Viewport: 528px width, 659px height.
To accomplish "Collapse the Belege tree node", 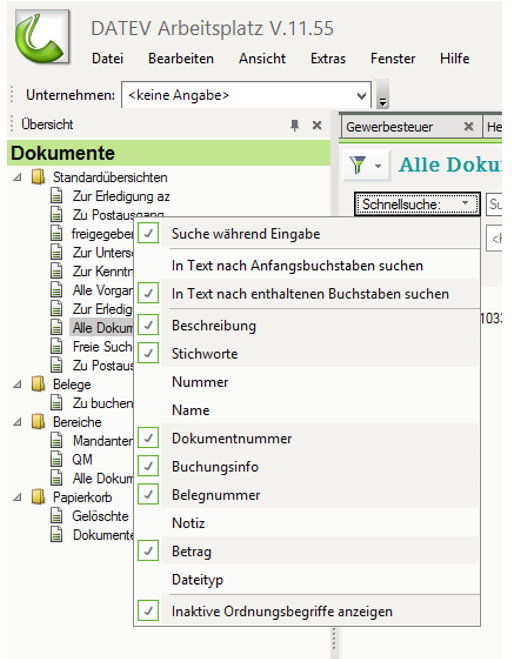I will (x=17, y=384).
